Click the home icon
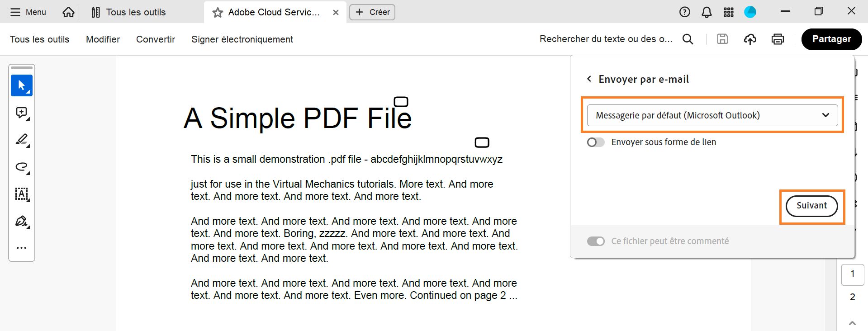868x331 pixels. (68, 12)
